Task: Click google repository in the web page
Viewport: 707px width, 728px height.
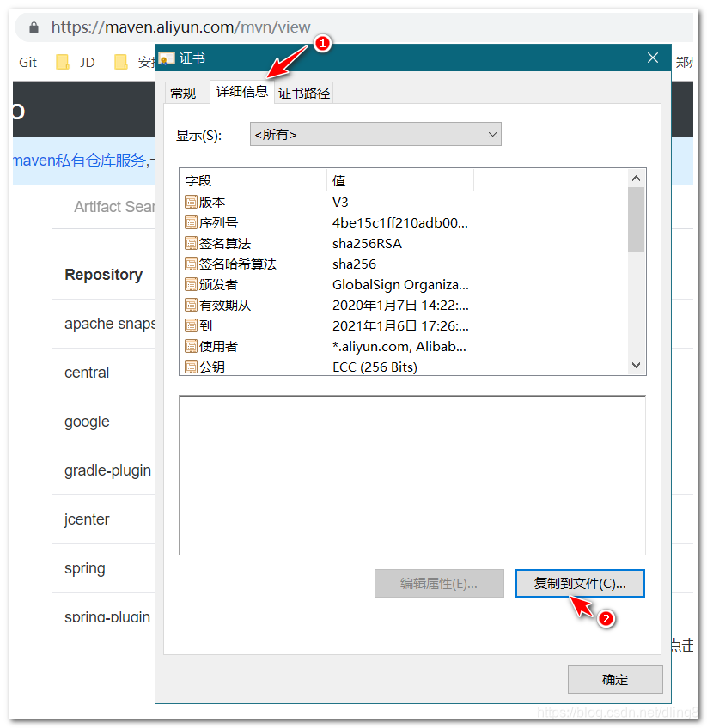Action: coord(87,422)
